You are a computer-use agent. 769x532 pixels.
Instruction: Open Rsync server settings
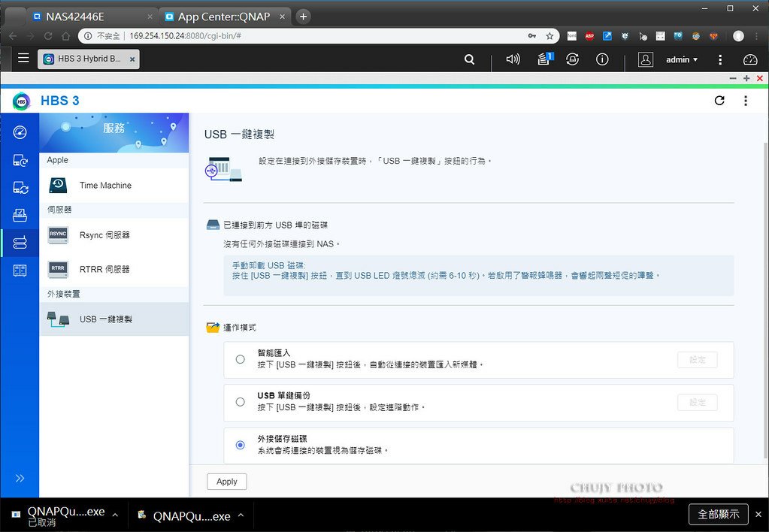pyautogui.click(x=114, y=235)
